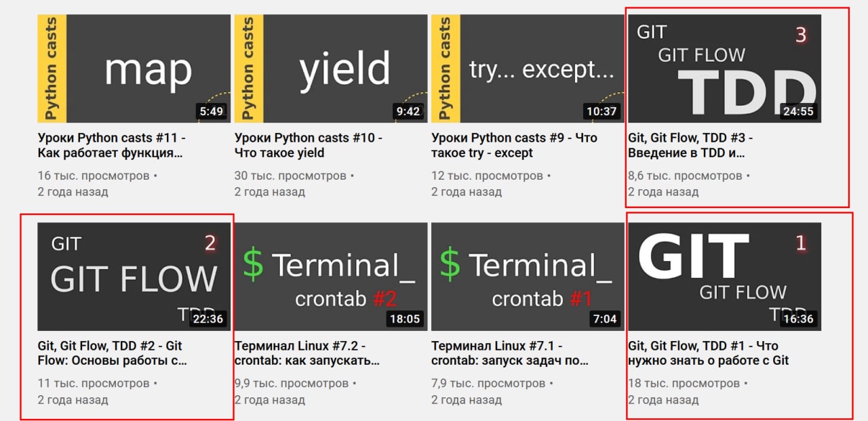This screenshot has height=421, width=868.
Task: Click "16 тыс. просмотров" view count
Action: 94,176
